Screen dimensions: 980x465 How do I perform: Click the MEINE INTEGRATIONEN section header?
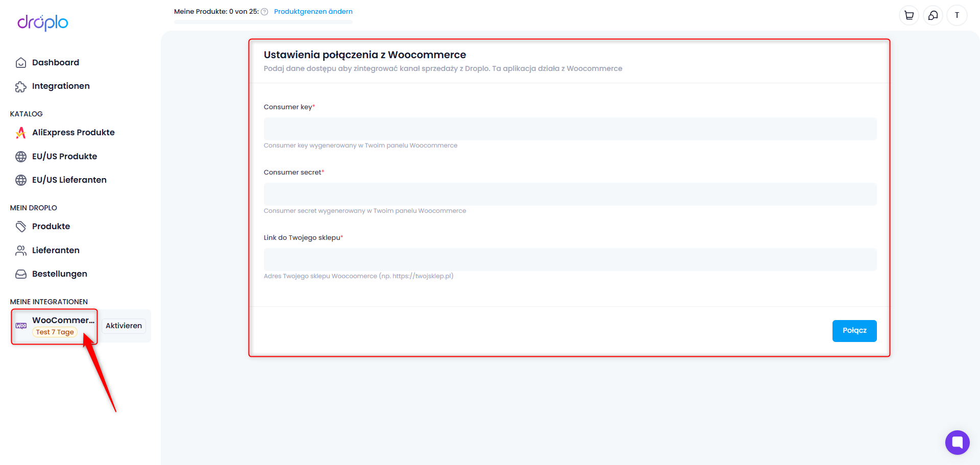[49, 302]
